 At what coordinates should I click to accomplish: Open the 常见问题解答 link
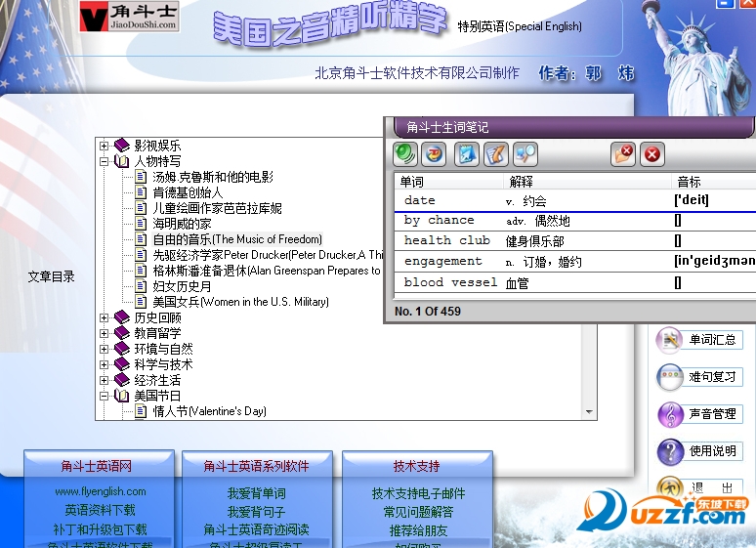(x=418, y=512)
